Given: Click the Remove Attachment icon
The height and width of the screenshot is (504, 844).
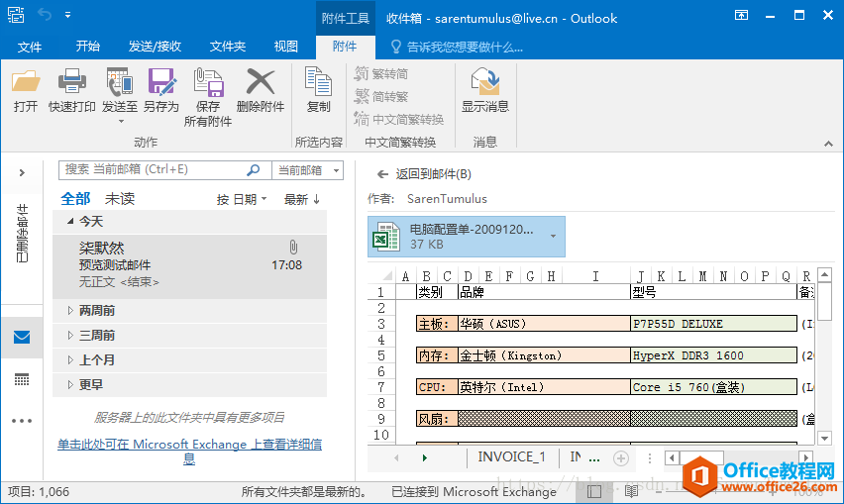Looking at the screenshot, I should point(261,83).
